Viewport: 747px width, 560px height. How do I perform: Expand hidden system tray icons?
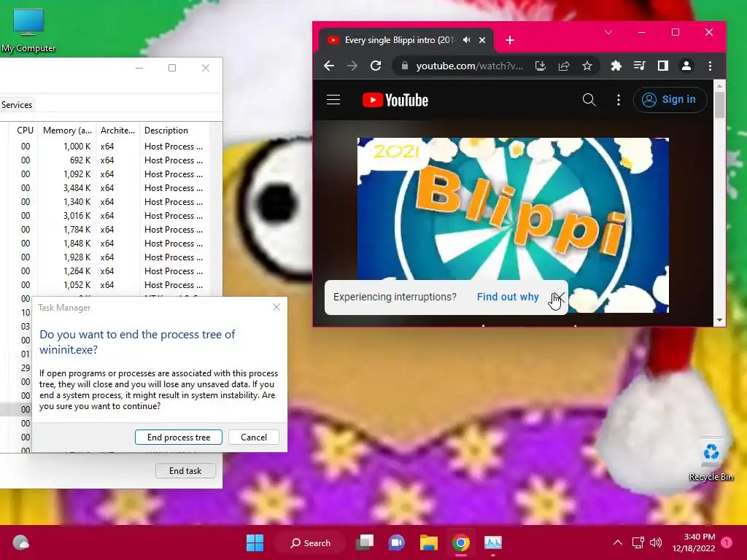click(x=617, y=542)
